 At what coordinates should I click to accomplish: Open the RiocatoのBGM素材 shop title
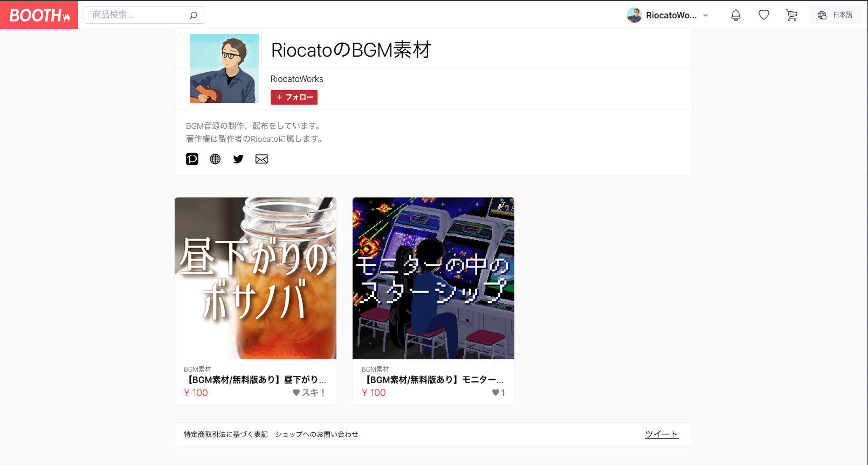351,50
